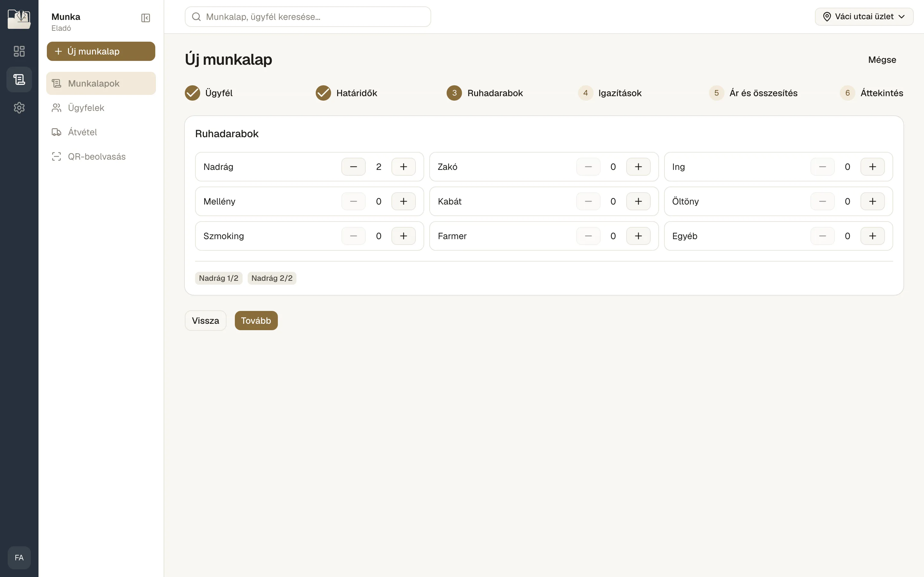Open the Váci utcai üzlet location dropdown
The image size is (924, 577).
[864, 17]
